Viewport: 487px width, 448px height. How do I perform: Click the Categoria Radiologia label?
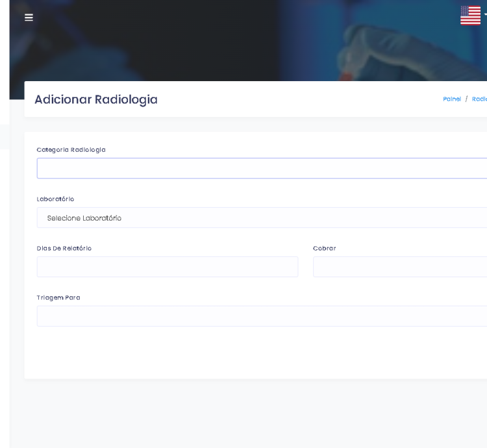click(71, 150)
